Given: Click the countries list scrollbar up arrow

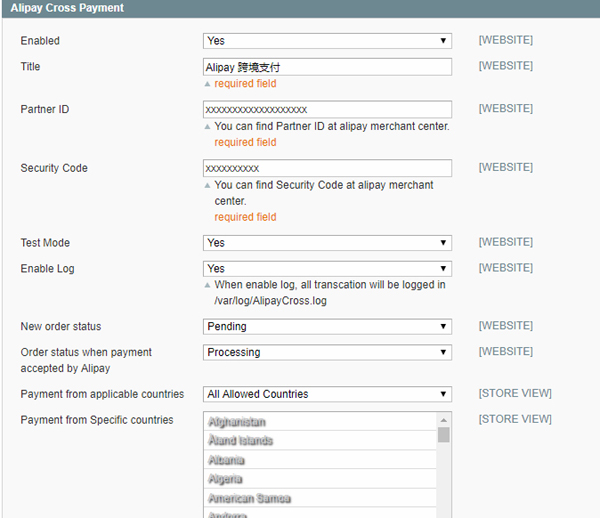Looking at the screenshot, I should coord(444,419).
